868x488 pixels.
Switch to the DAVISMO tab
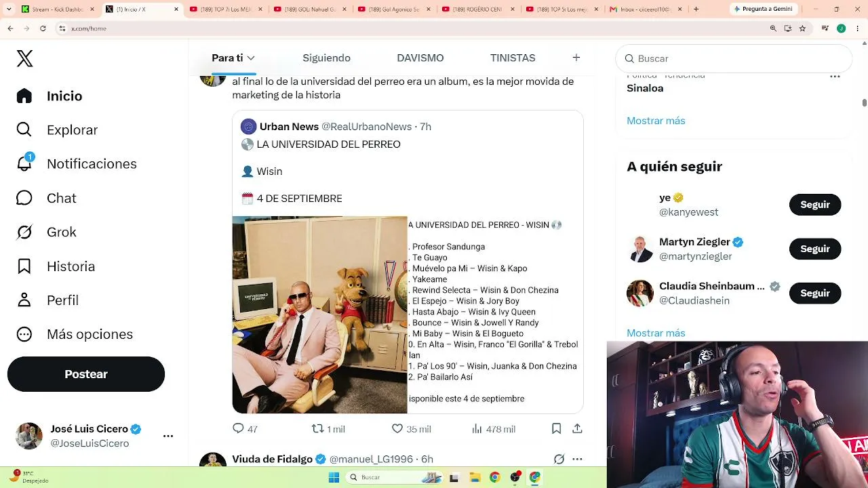point(420,58)
